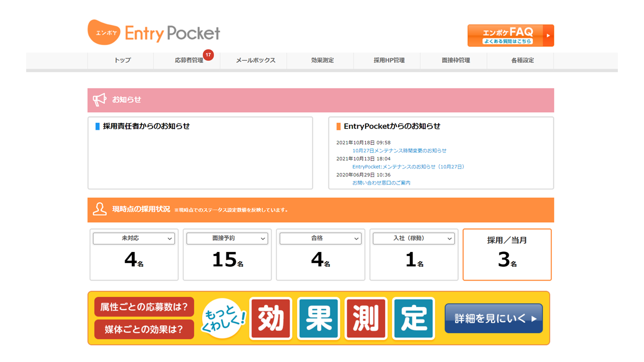The height and width of the screenshot is (362, 644).
Task: Click the Entry Pocket logo
Action: 154,32
